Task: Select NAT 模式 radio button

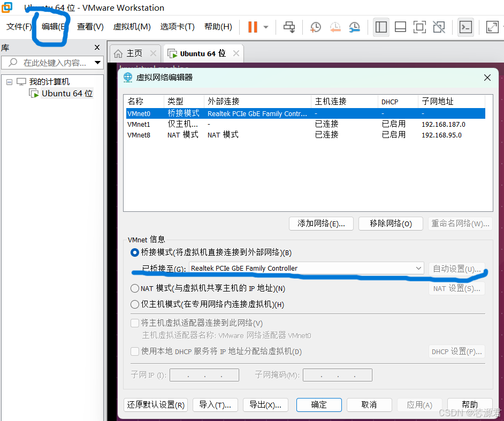Action: click(x=135, y=288)
